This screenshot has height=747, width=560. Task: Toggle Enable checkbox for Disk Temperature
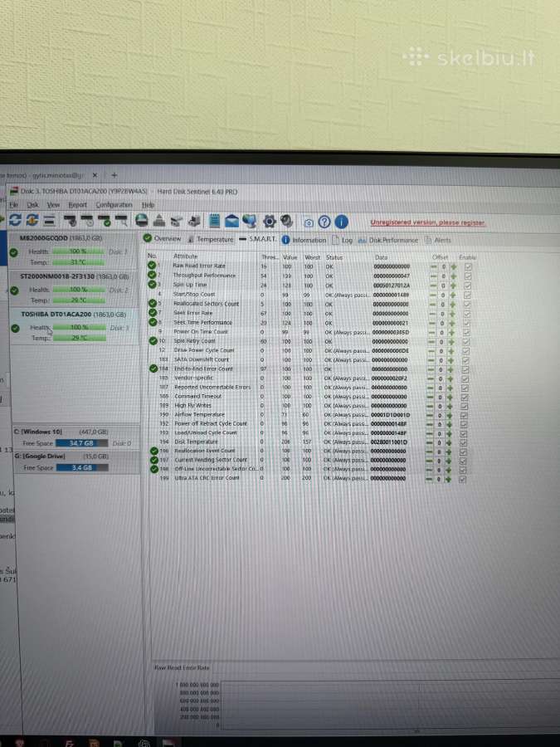tap(463, 442)
